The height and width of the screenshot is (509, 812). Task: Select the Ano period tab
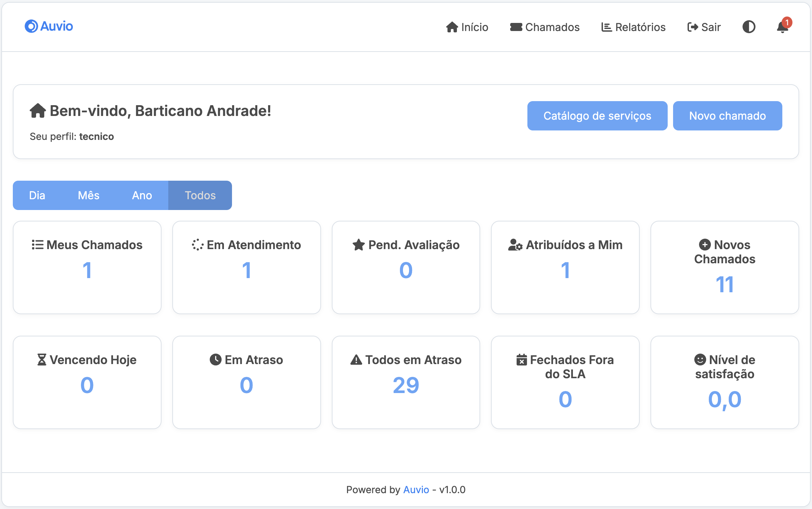pyautogui.click(x=142, y=195)
